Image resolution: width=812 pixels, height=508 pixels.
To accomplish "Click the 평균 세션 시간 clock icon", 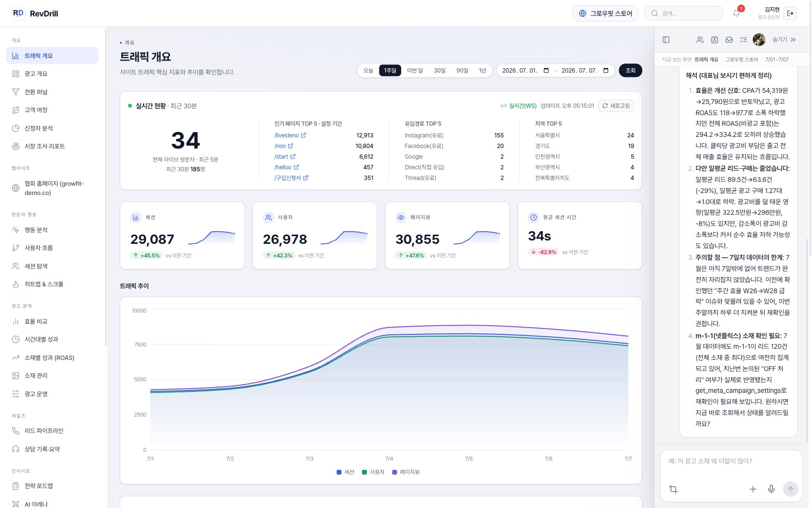I will [x=534, y=217].
